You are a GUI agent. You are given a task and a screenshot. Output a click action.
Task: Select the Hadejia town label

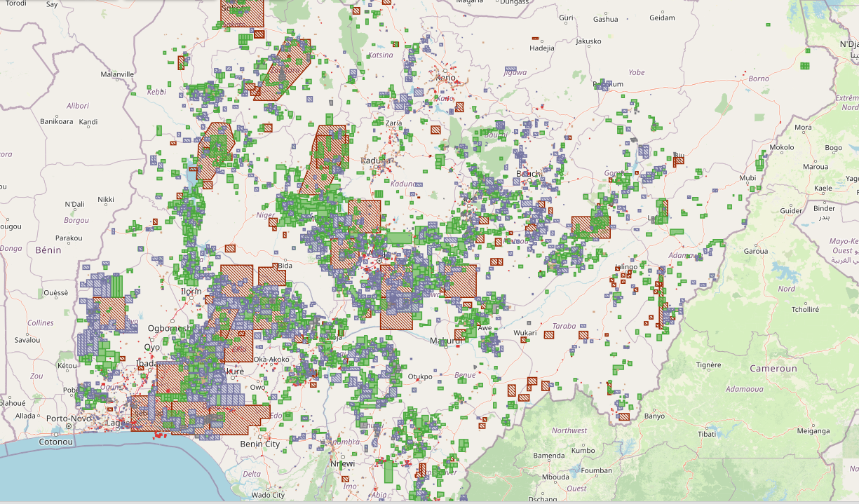(541, 48)
